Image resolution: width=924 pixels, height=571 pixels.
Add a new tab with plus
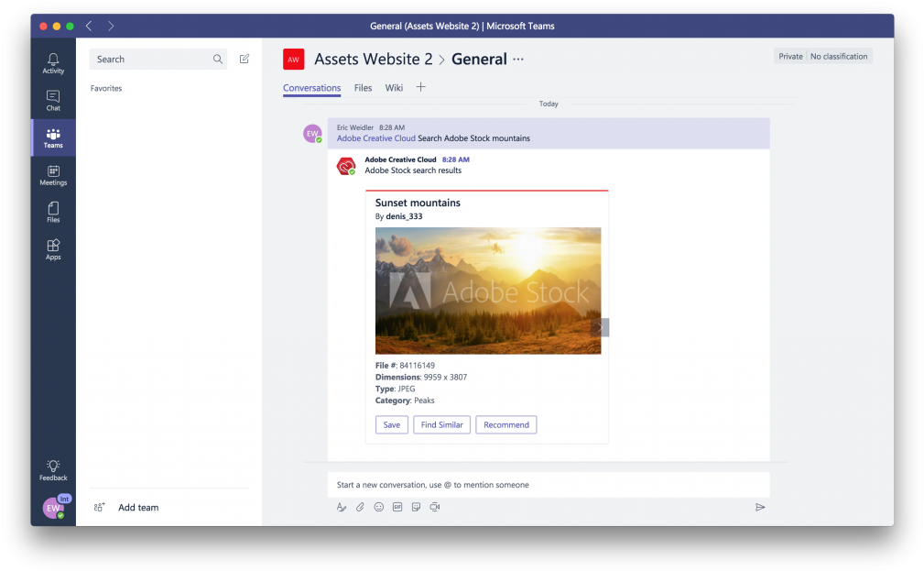(421, 87)
